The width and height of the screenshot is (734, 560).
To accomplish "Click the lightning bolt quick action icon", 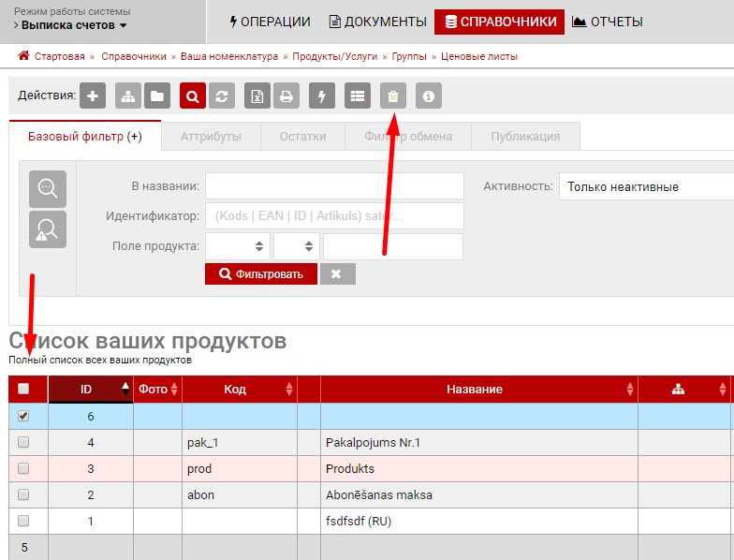I will coord(322,96).
